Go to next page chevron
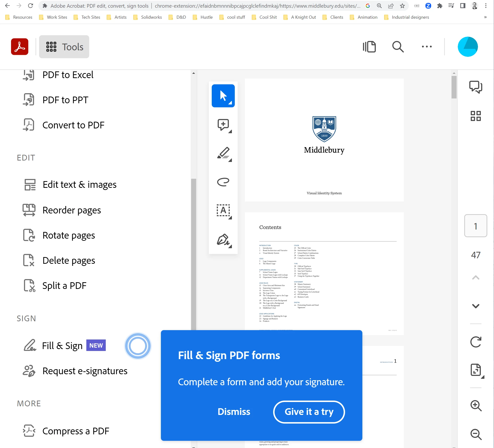This screenshot has width=494, height=448. 475,306
